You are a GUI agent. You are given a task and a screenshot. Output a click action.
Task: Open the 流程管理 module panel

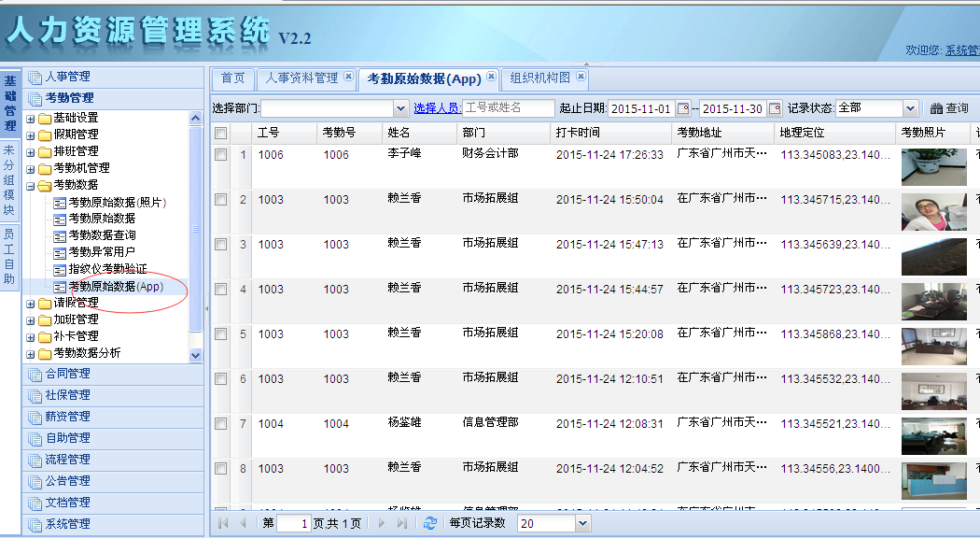[x=113, y=460]
